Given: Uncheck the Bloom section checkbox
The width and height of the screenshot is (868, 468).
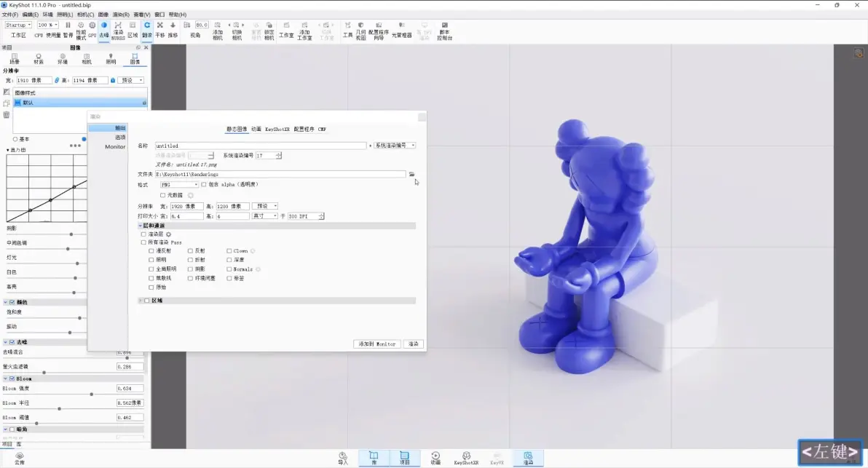Looking at the screenshot, I should [12, 379].
